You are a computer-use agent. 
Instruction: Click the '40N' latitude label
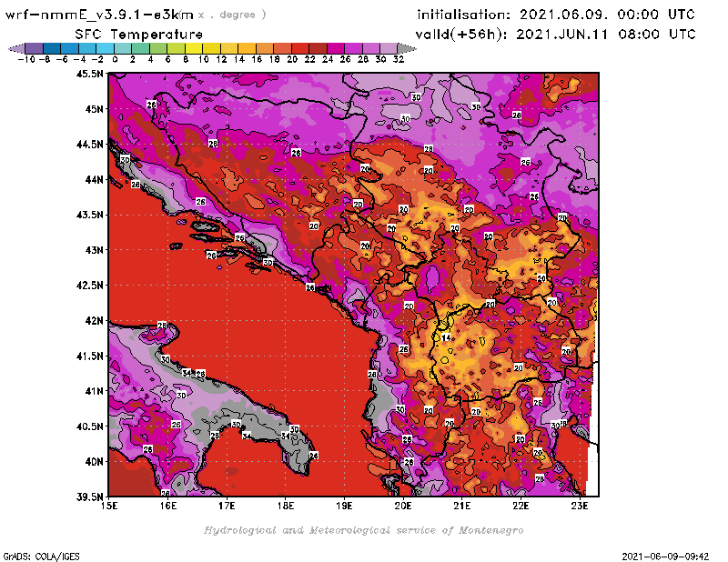pos(94,462)
